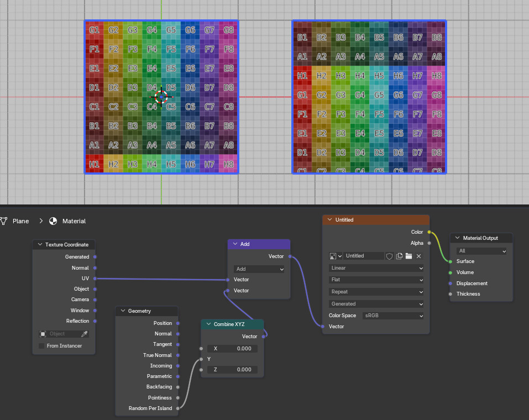Click the Camera output socket
The width and height of the screenshot is (529, 420).
tap(95, 300)
